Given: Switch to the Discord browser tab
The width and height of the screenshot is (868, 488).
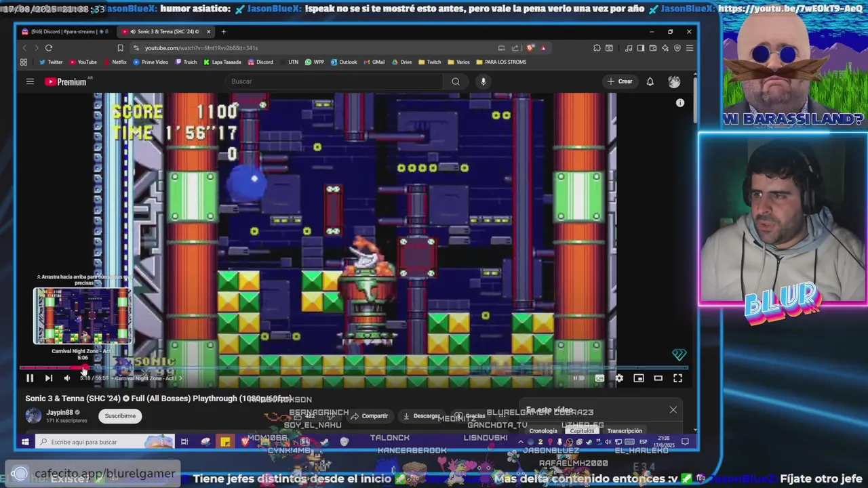Looking at the screenshot, I should [x=65, y=32].
